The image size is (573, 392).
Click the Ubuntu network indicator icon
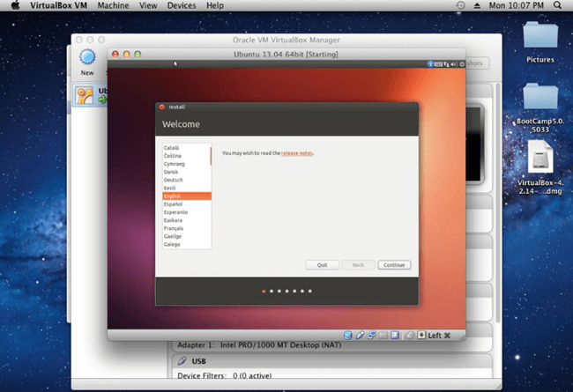(446, 64)
